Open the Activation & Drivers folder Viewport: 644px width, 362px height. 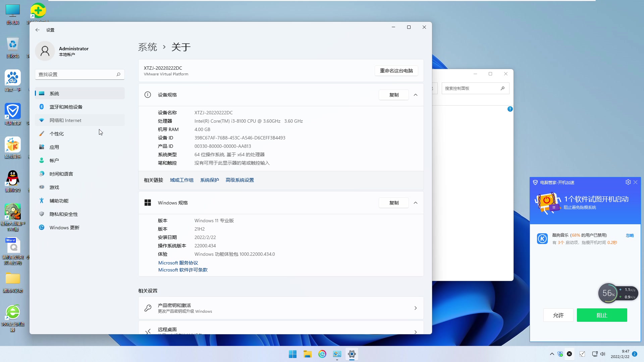(x=13, y=282)
